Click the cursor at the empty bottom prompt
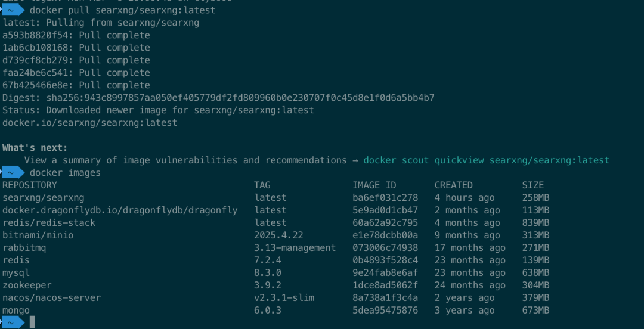The image size is (644, 329). click(x=32, y=322)
